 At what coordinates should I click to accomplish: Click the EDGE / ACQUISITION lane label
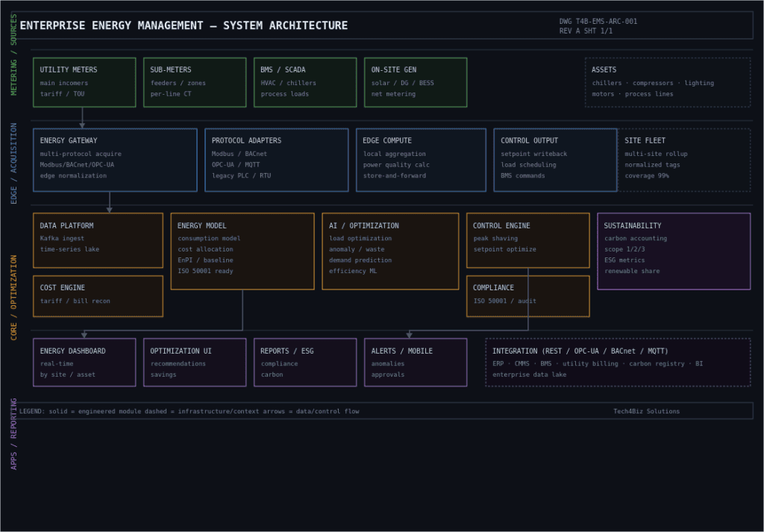coord(13,163)
